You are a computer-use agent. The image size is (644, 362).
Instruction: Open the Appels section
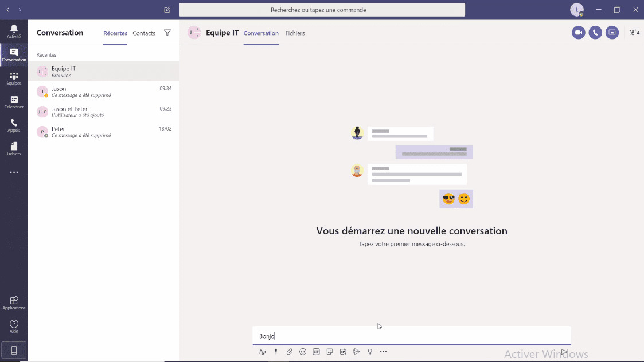tap(14, 125)
